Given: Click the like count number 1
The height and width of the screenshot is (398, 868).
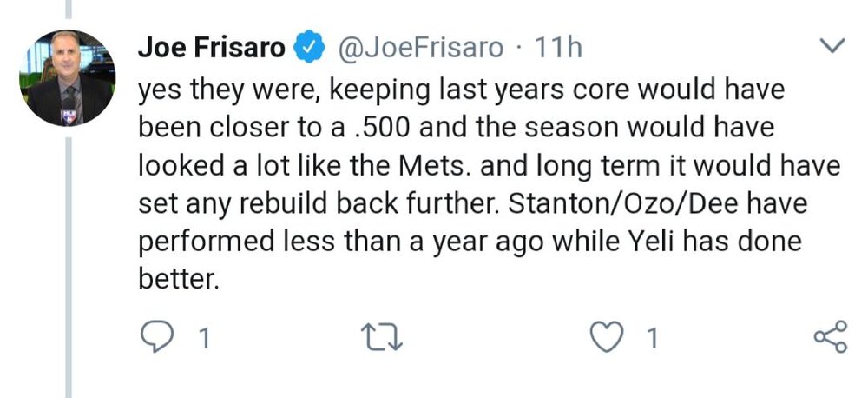Looking at the screenshot, I should pos(652,339).
